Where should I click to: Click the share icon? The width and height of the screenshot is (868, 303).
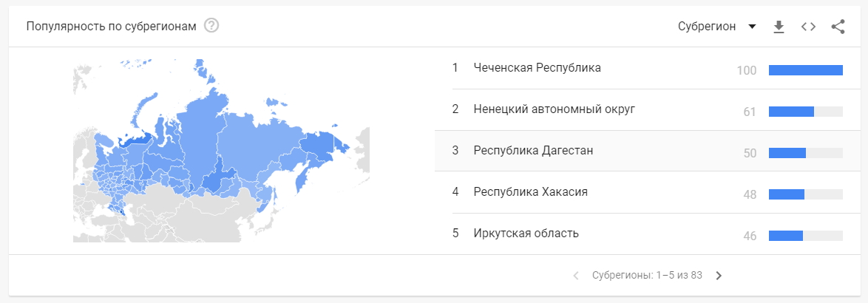(838, 27)
